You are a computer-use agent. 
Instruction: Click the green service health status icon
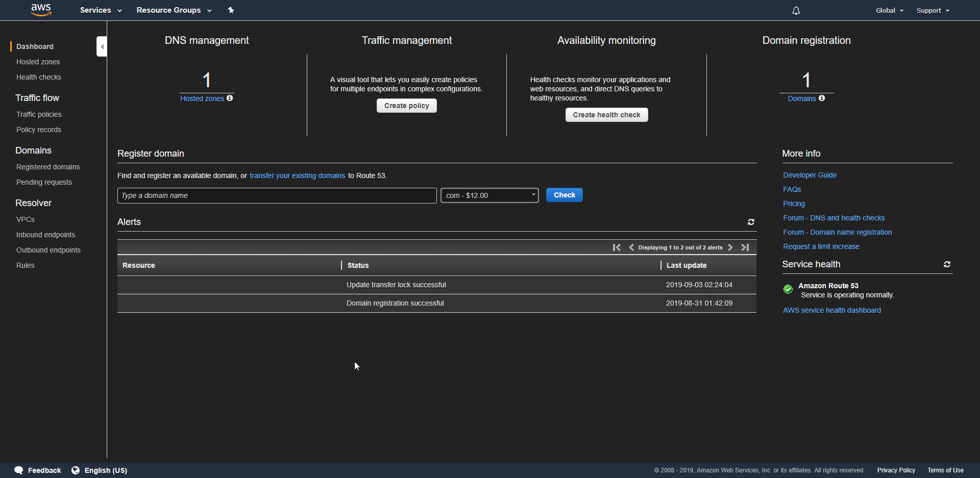coord(788,289)
